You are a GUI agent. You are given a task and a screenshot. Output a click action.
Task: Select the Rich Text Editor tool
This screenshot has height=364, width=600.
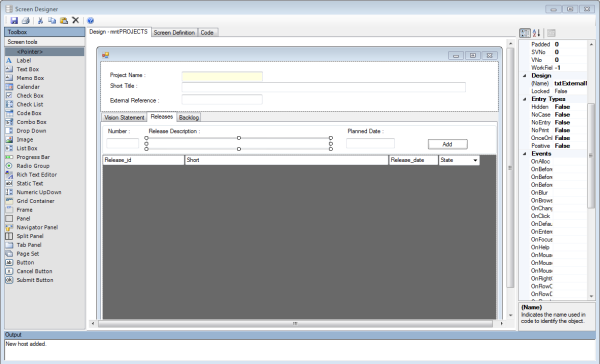point(45,175)
